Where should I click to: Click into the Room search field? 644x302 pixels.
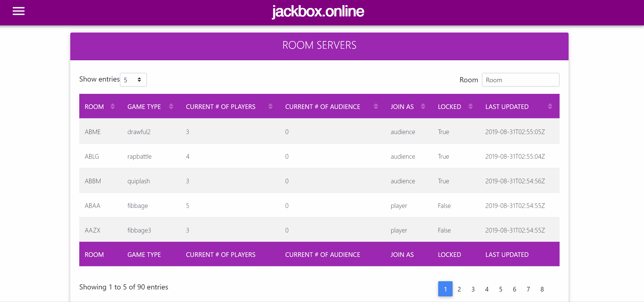(520, 80)
